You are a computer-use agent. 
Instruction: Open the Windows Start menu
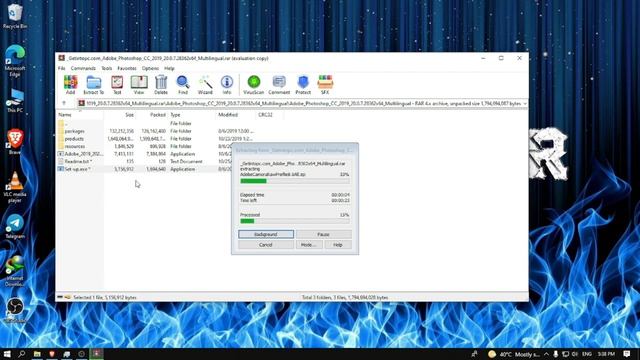(7, 354)
